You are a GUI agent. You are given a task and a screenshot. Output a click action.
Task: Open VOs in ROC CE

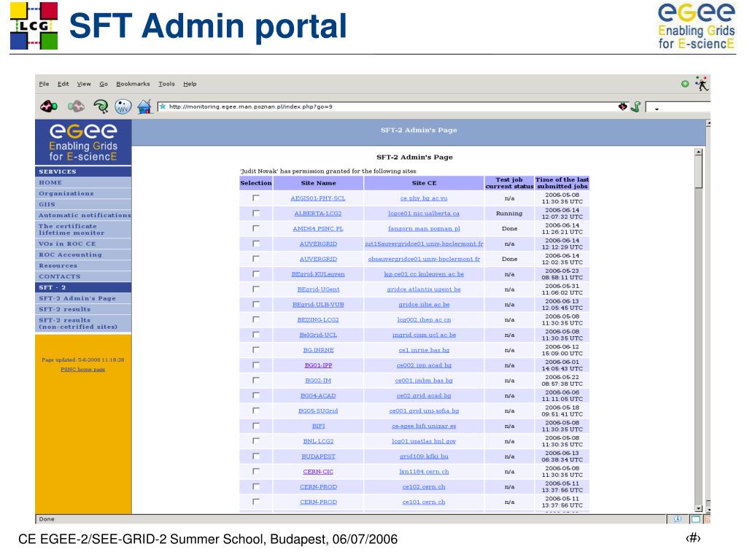pyautogui.click(x=67, y=244)
